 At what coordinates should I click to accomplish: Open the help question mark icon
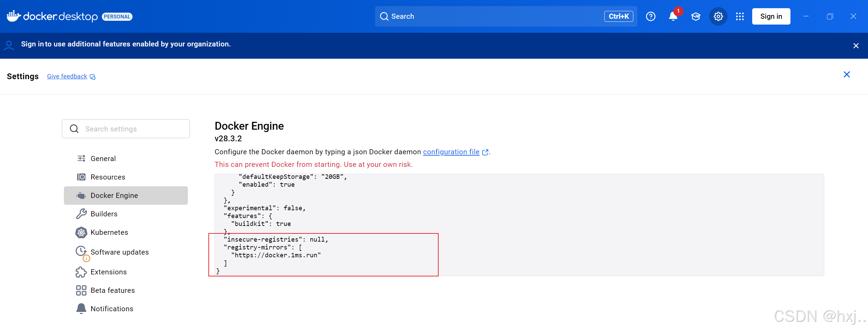[650, 16]
